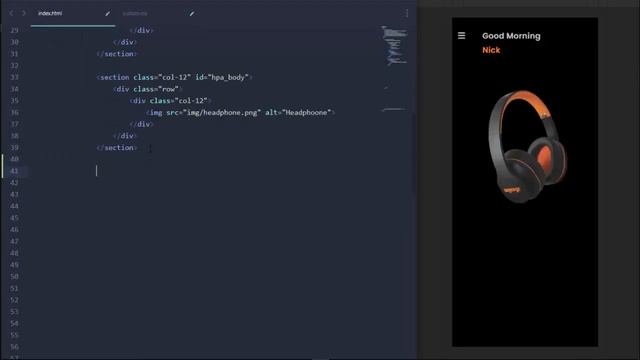Click the headphone image in the preview
Screen dimensions: 640x360
point(527,146)
